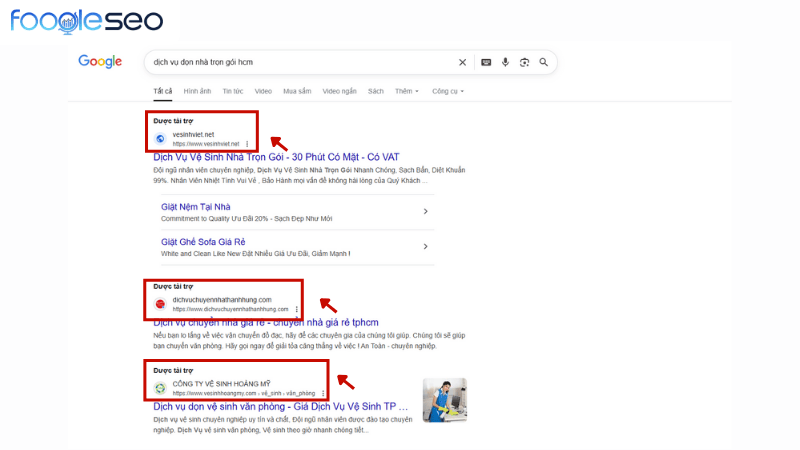Click the Google logo
The image size is (800, 450).
point(100,61)
